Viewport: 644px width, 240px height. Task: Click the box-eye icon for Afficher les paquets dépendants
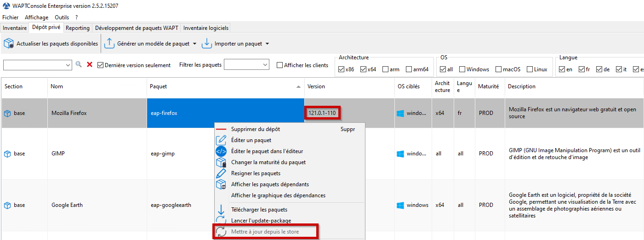coord(221,184)
